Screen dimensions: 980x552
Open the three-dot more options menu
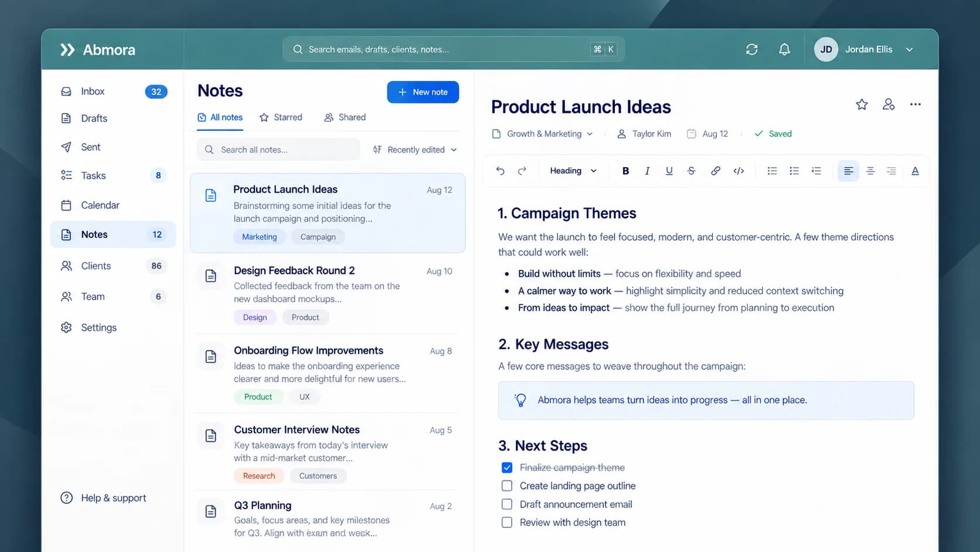[x=916, y=104]
